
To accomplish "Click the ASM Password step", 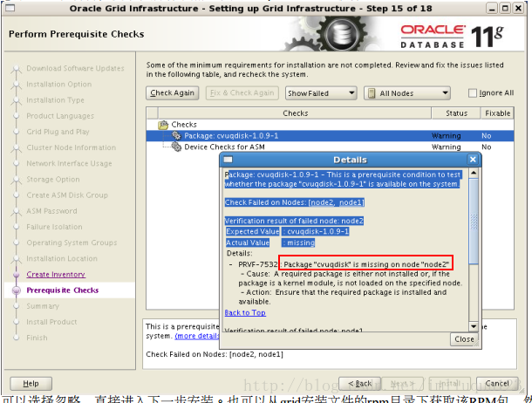I will (51, 211).
